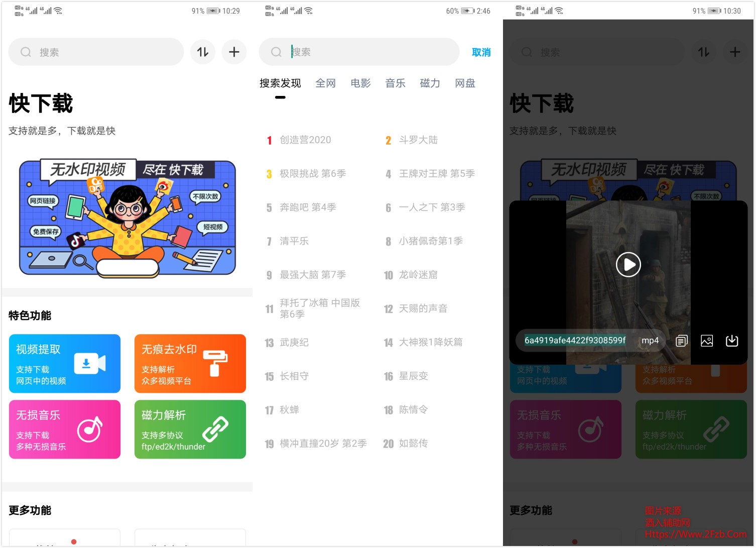The image size is (756, 548).
Task: Select trending item 奔跑吧 第4季
Action: point(308,207)
